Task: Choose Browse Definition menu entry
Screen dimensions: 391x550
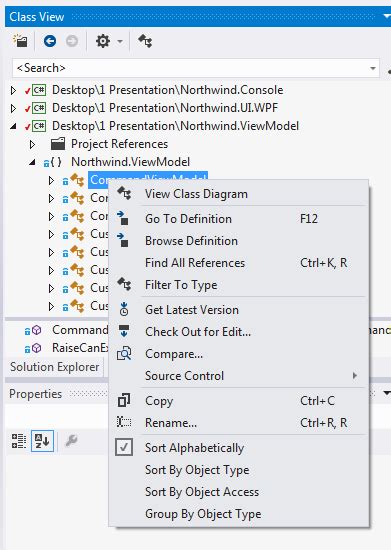Action: 191,241
